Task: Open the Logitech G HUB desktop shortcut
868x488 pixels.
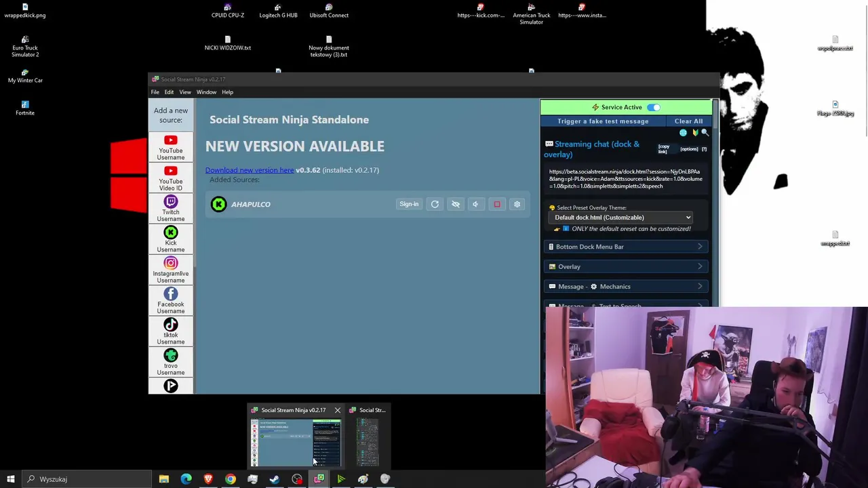Action: 278,11
